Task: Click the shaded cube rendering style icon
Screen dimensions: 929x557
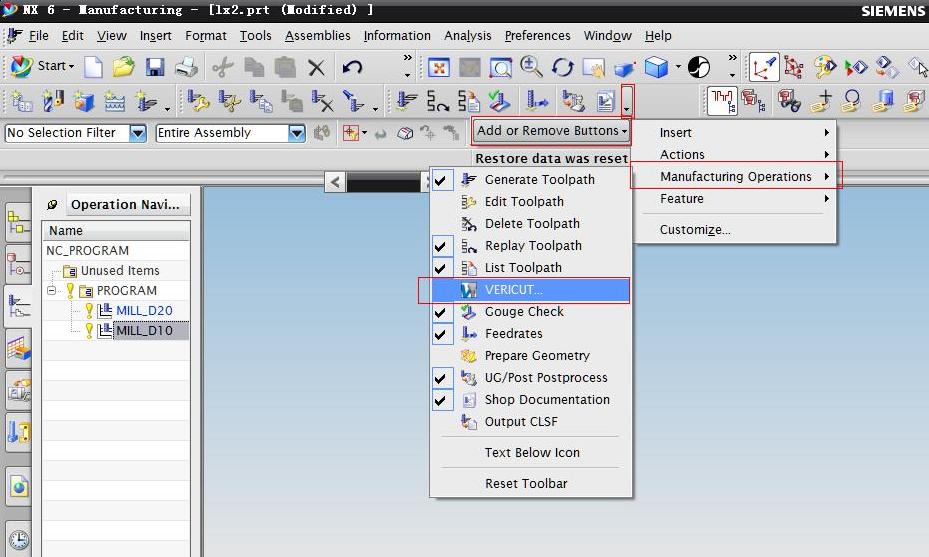Action: click(x=656, y=68)
